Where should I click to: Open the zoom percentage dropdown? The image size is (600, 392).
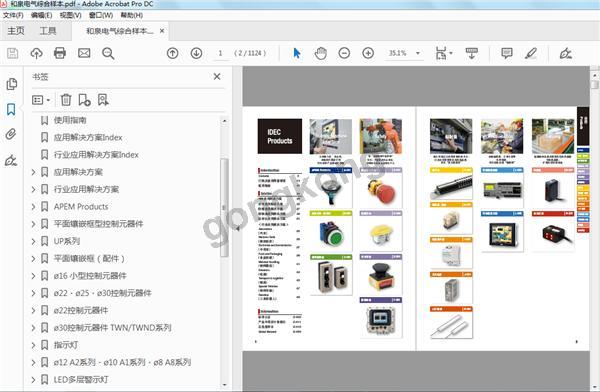(418, 53)
